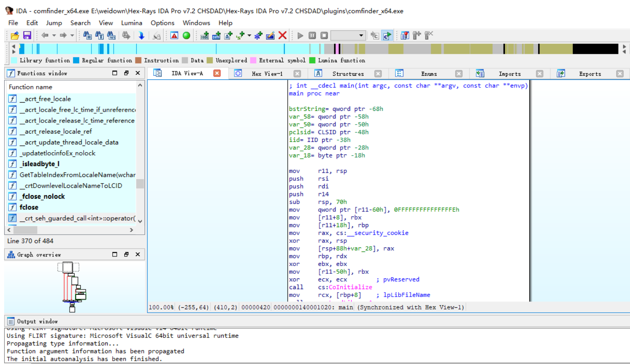Click the External symbol color swatch

point(253,60)
